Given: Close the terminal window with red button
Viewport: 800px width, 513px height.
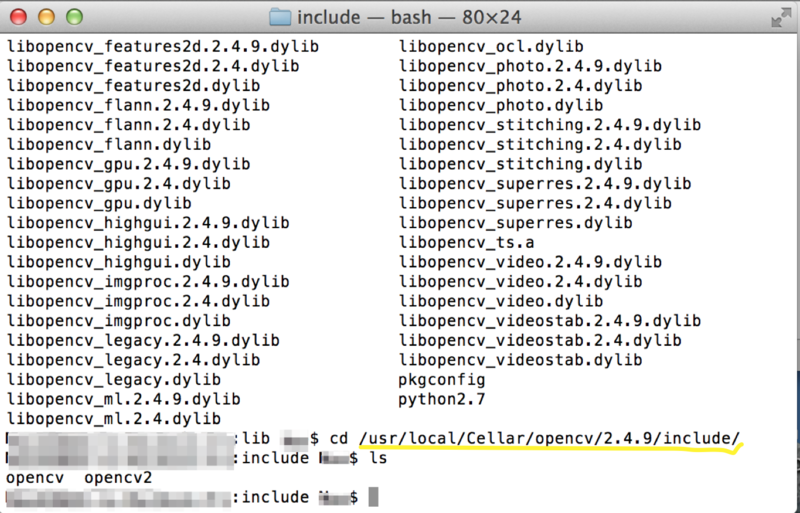Looking at the screenshot, I should pyautogui.click(x=18, y=17).
